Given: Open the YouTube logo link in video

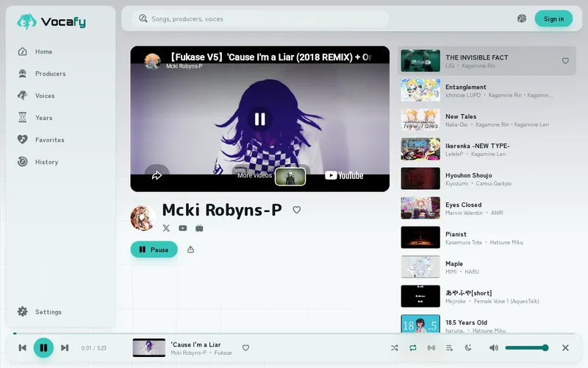Looking at the screenshot, I should pos(344,175).
